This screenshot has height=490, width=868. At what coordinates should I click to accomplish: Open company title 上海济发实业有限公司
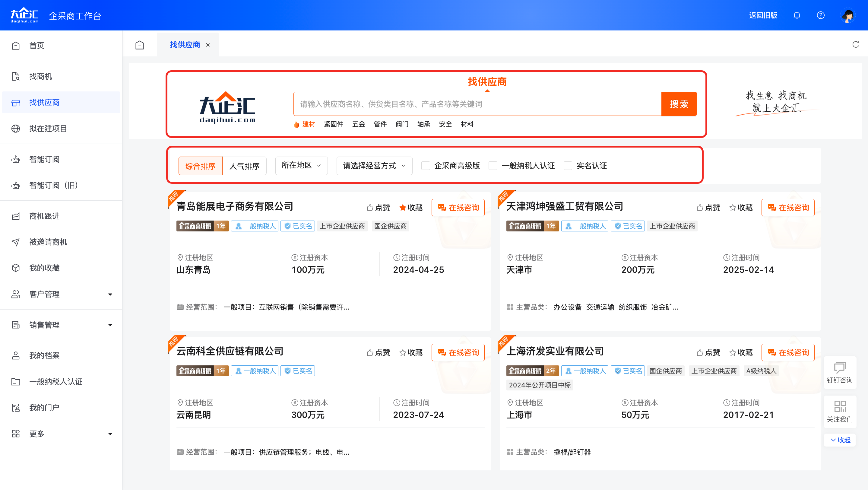pos(555,351)
